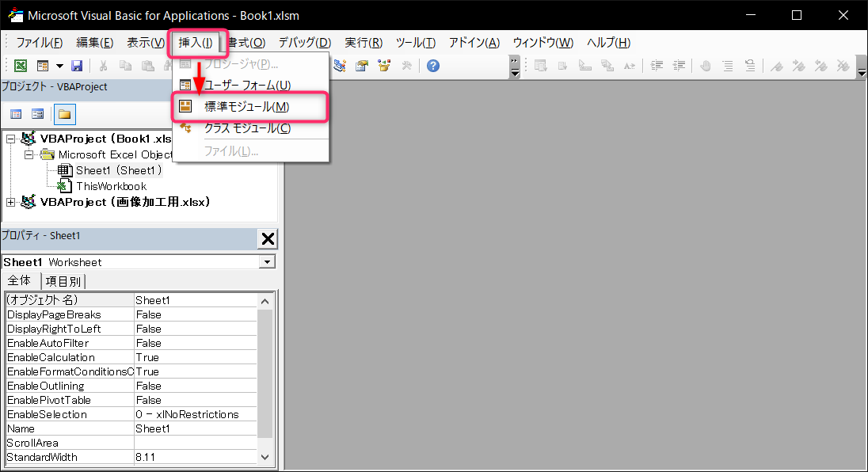This screenshot has width=868, height=472.
Task: Click the Insert UserForm toolbar icon
Action: pos(43,66)
